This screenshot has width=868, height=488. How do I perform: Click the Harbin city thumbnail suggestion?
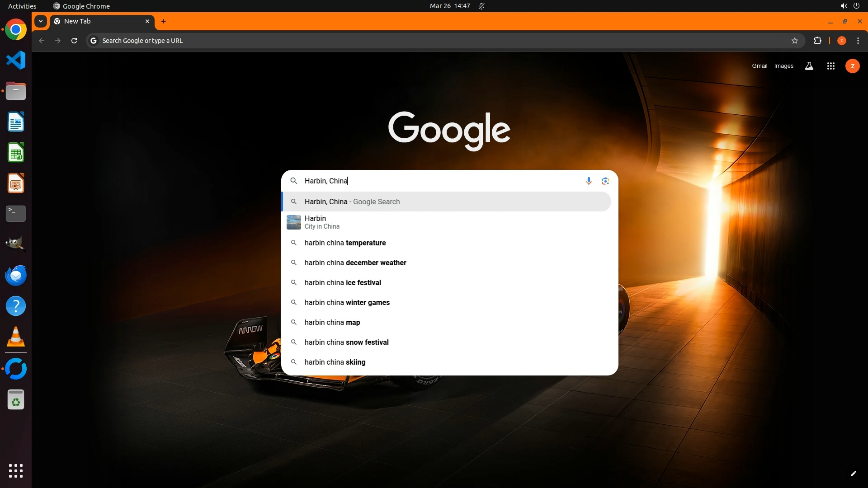tap(294, 222)
